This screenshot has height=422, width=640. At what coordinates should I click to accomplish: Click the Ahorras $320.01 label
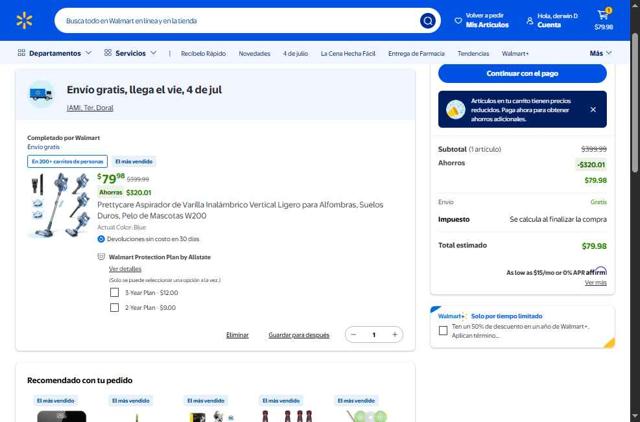click(124, 192)
